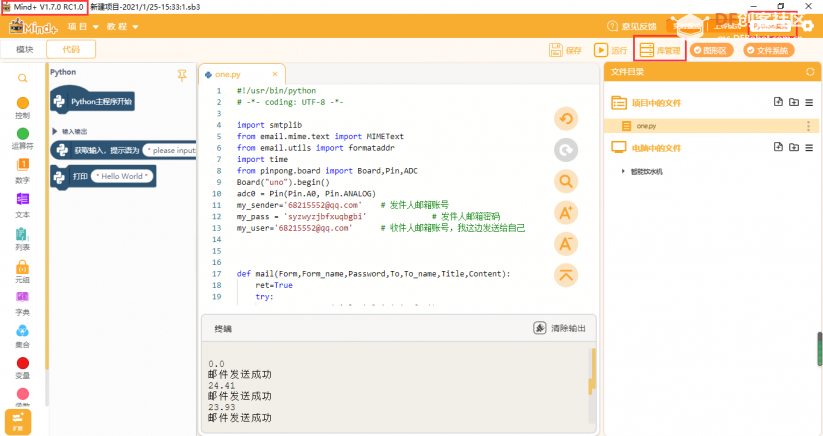Refresh the 文件目录 file directory
This screenshot has height=436, width=823.
[810, 72]
